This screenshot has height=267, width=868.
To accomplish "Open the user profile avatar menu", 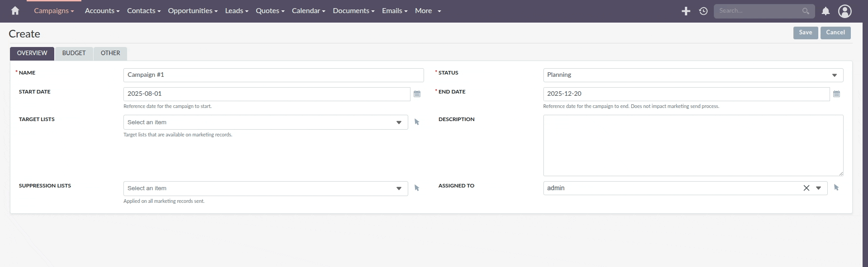I will (x=844, y=11).
